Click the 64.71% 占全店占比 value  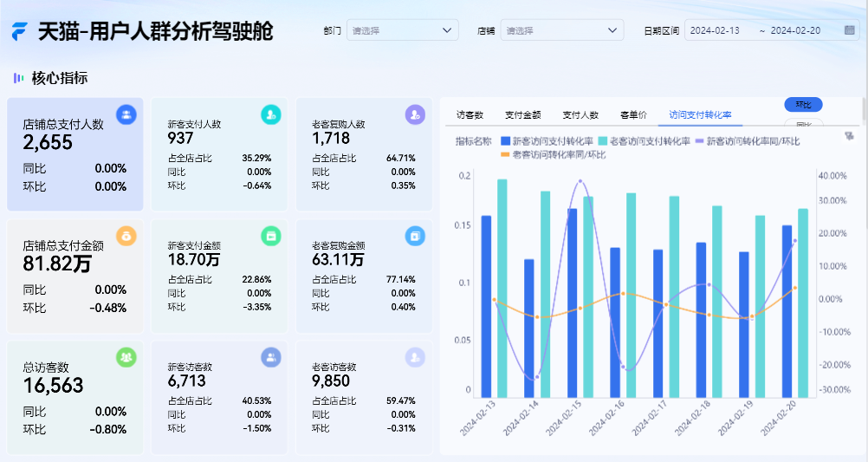(x=401, y=159)
